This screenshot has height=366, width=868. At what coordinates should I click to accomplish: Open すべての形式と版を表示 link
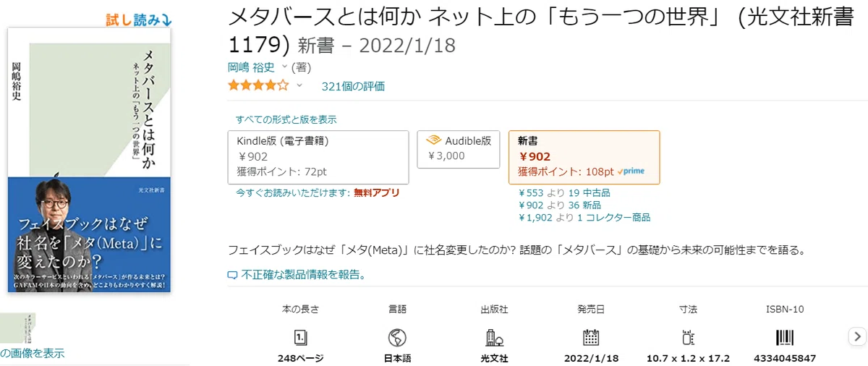tap(286, 119)
